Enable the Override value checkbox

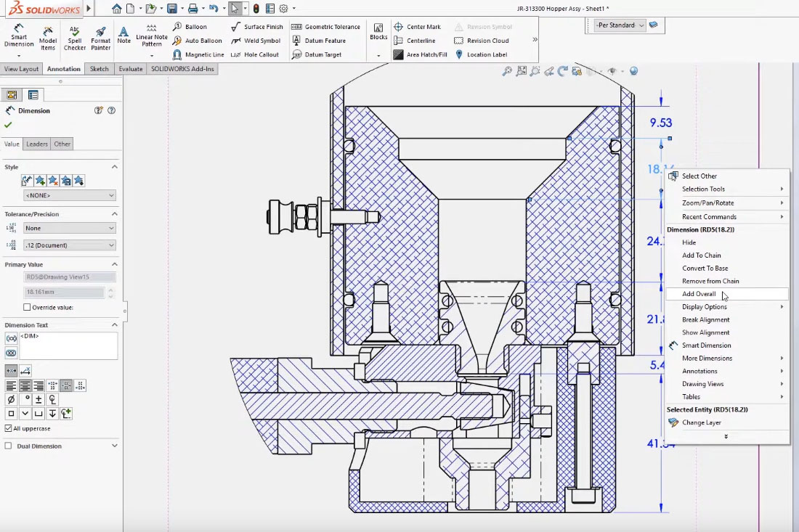tap(27, 307)
